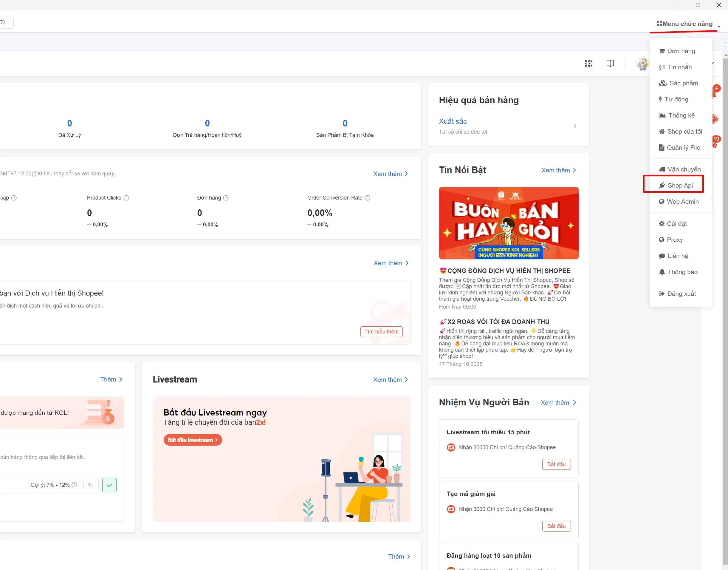This screenshot has height=570, width=728.
Task: Click the help icon beside Gợi ý: 7% - 12%
Action: pyautogui.click(x=74, y=485)
